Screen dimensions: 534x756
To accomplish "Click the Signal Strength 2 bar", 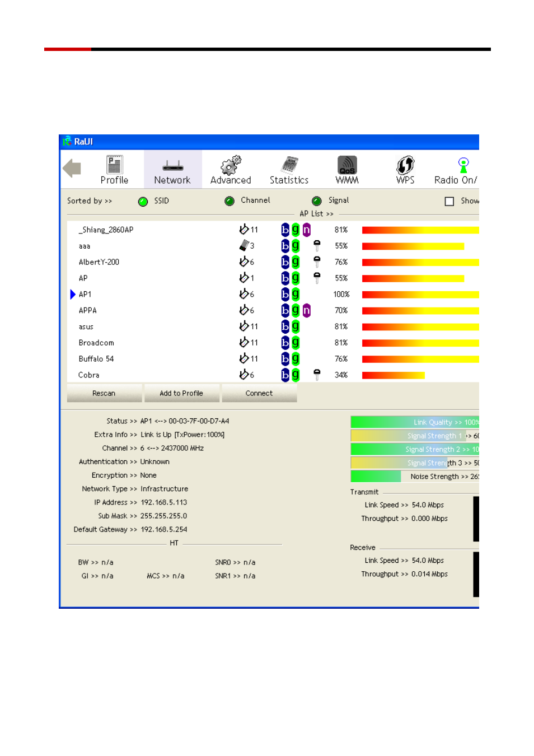I will pos(415,449).
